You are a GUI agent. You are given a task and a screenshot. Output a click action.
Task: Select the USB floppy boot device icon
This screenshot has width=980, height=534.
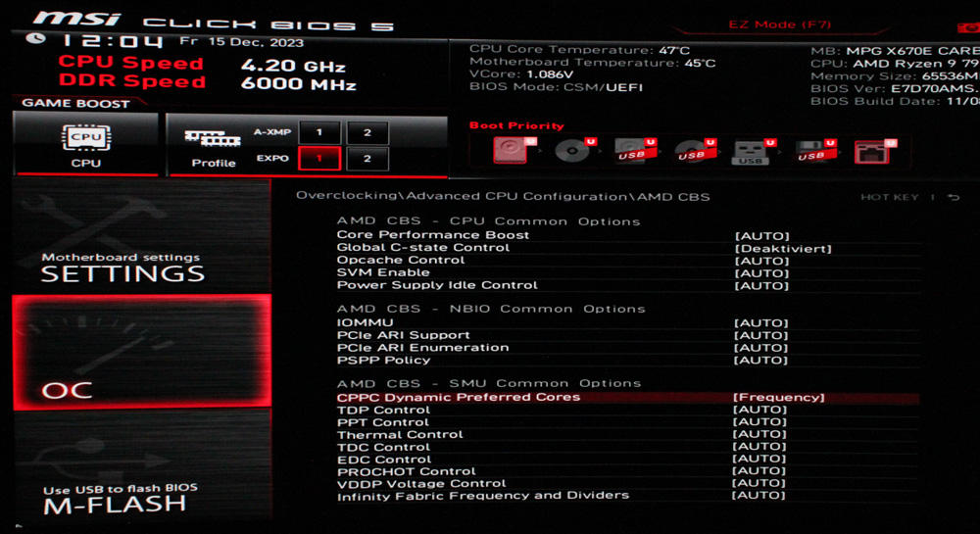click(x=810, y=151)
